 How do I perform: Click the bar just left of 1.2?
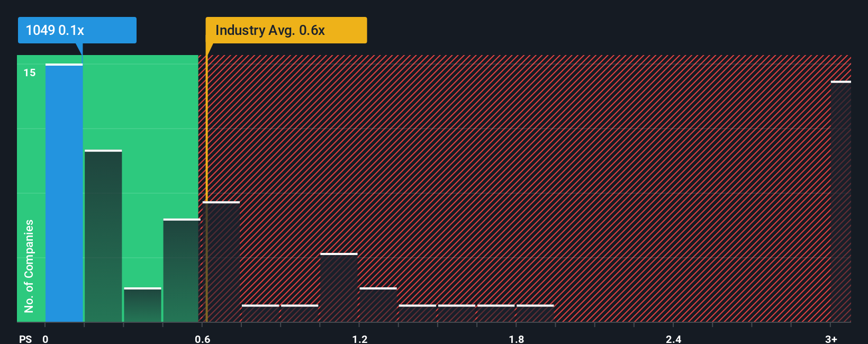[x=339, y=288]
